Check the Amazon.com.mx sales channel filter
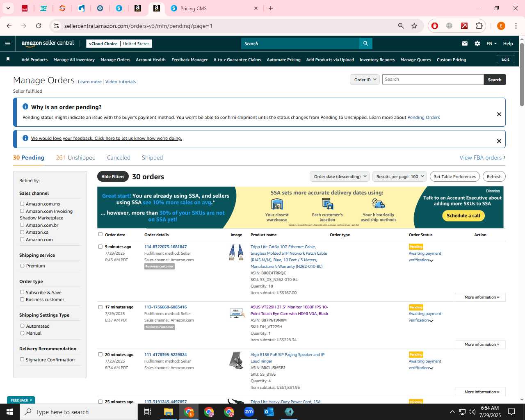Image resolution: width=525 pixels, height=420 pixels. point(22,204)
